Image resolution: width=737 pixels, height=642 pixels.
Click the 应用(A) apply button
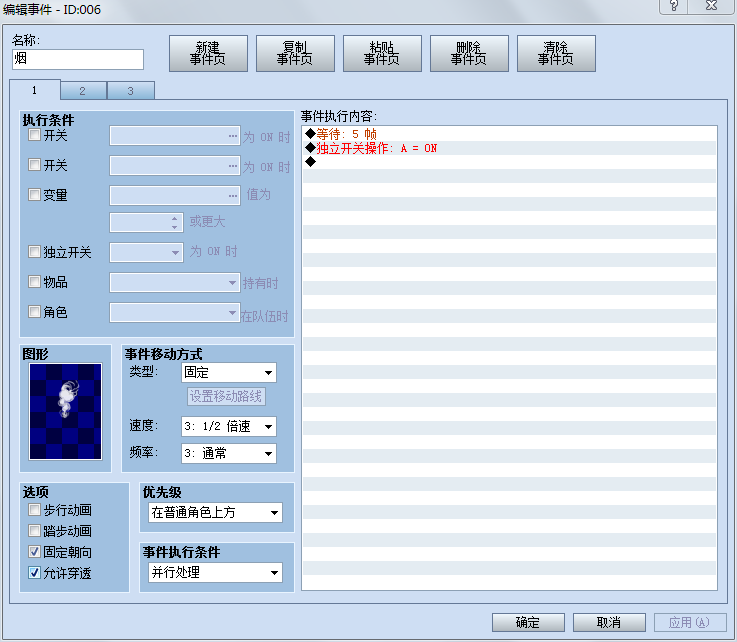click(690, 622)
